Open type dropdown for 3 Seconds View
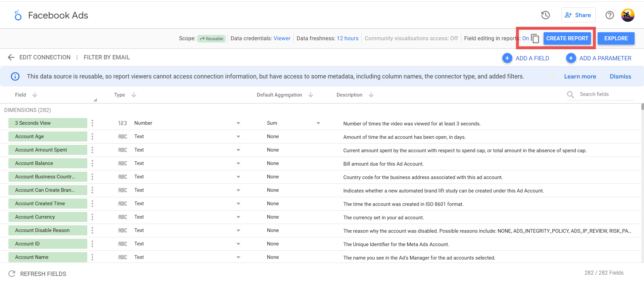This screenshot has height=282, width=644. point(238,123)
